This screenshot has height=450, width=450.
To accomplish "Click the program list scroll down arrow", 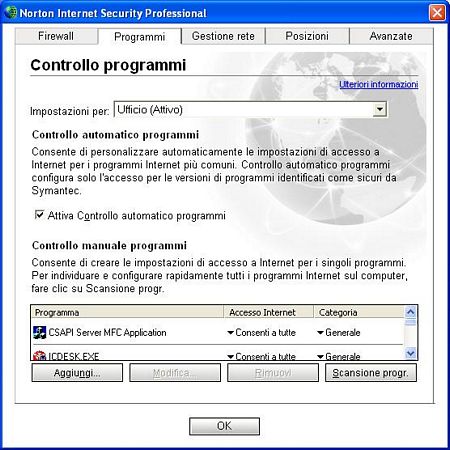I will 410,353.
